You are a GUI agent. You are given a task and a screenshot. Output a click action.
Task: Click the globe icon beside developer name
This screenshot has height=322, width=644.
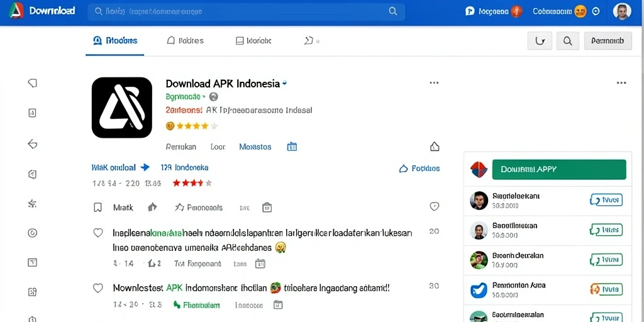click(214, 97)
